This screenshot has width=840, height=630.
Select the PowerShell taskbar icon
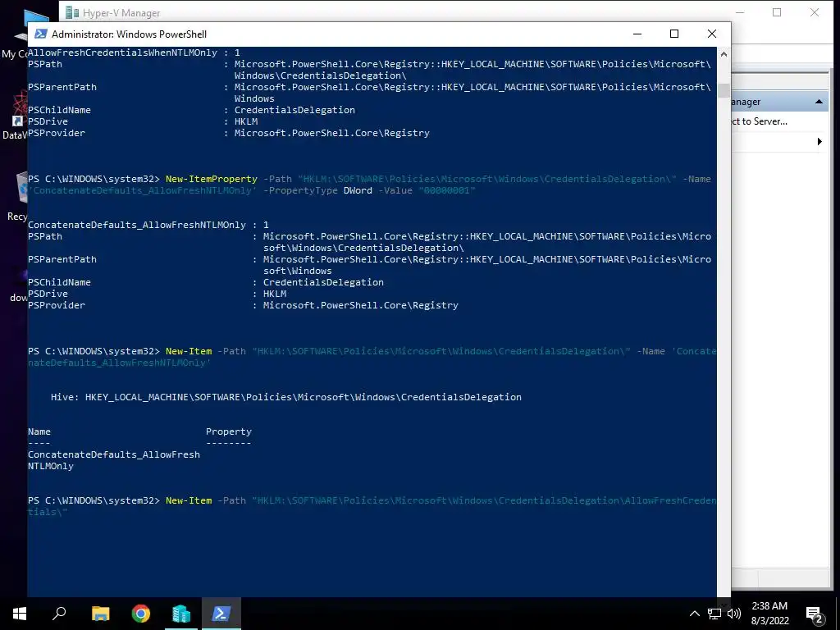coord(221,614)
